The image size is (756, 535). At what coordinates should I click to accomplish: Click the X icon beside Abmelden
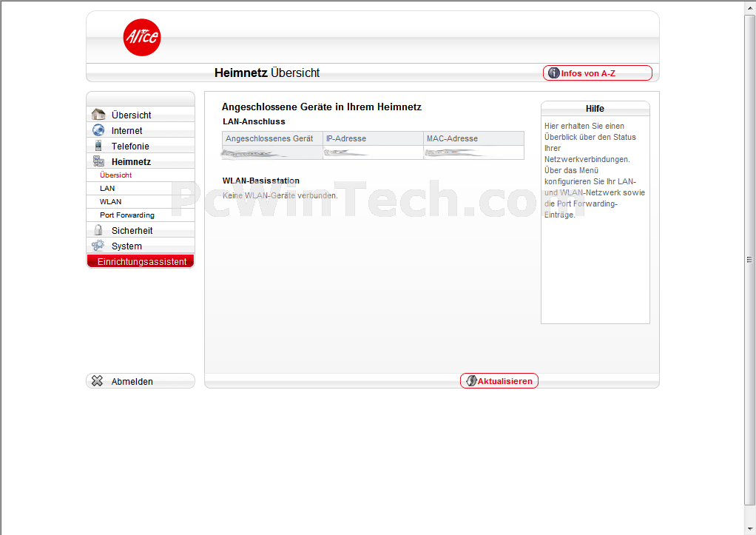click(x=98, y=381)
